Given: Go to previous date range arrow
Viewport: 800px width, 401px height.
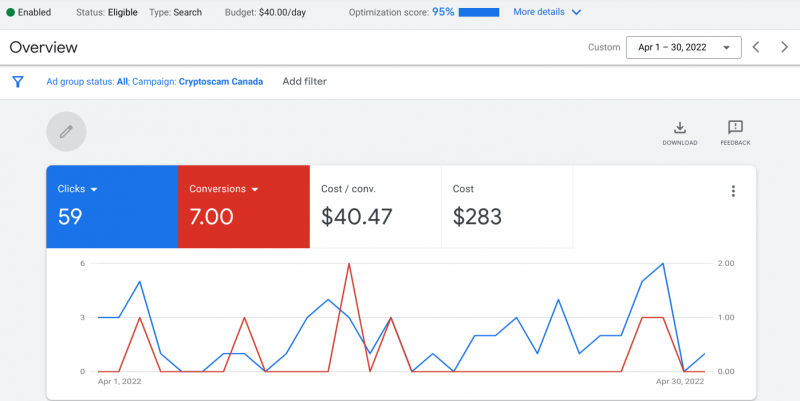Looking at the screenshot, I should [x=756, y=47].
